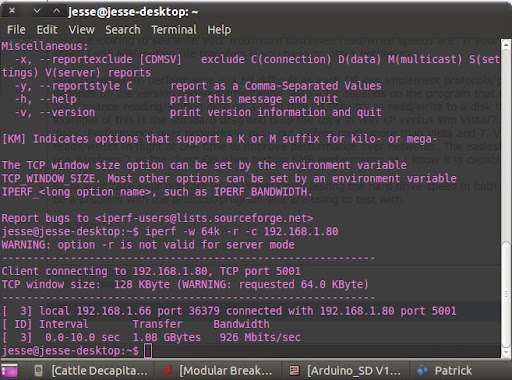Click the 'Client connecting to 192.168.1.80' line

pyautogui.click(x=151, y=271)
